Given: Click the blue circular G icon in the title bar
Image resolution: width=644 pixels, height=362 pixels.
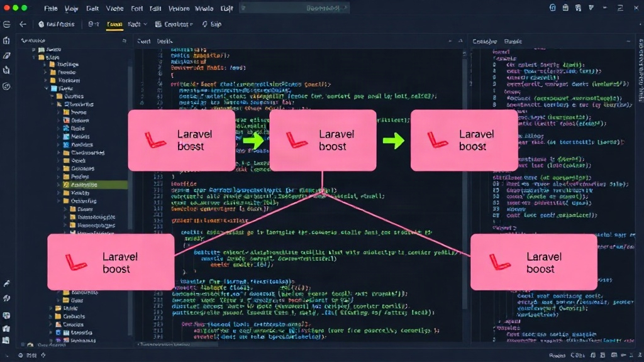Looking at the screenshot, I should pyautogui.click(x=552, y=8).
